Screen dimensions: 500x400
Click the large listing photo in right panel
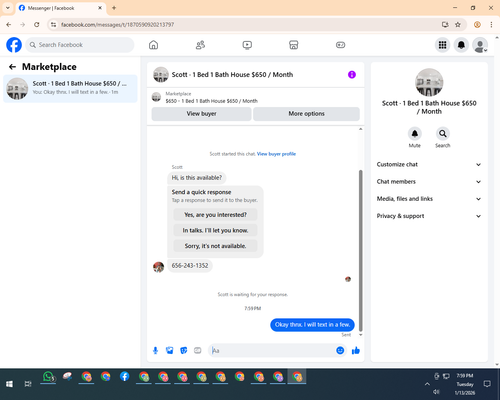[429, 82]
